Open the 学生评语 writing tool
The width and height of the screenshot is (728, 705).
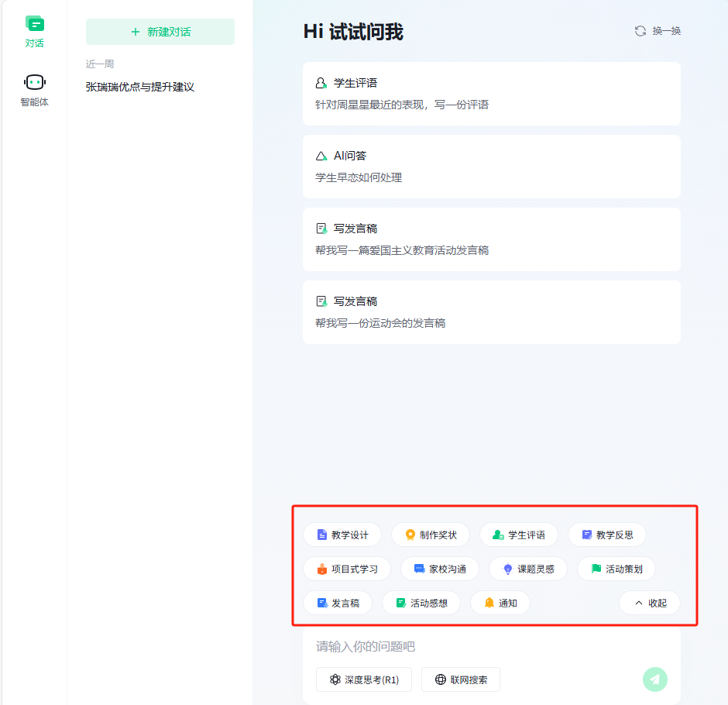519,535
